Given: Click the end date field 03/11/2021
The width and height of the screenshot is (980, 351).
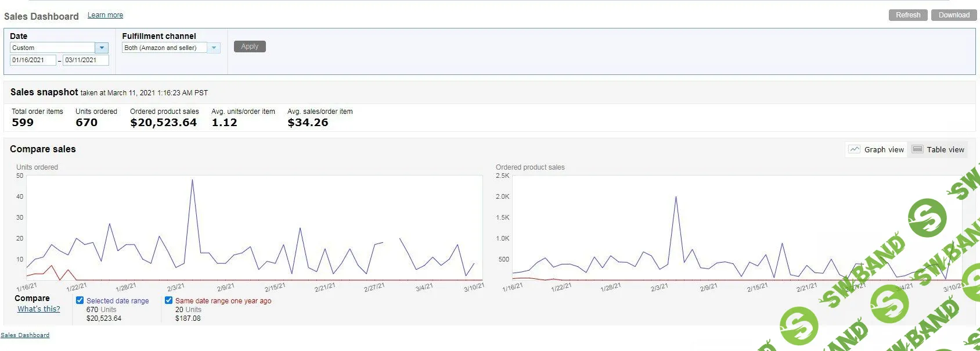Looking at the screenshot, I should click(x=85, y=60).
